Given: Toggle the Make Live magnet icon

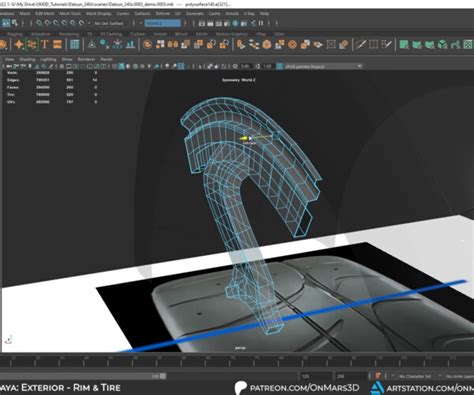Looking at the screenshot, I should pyautogui.click(x=81, y=23).
